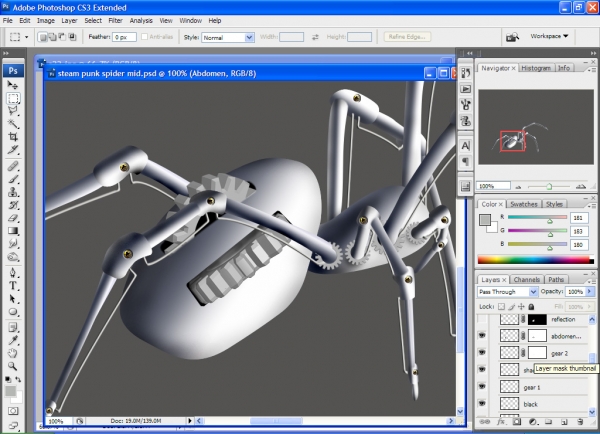Switch to Paths tab
The width and height of the screenshot is (600, 434).
tap(556, 279)
